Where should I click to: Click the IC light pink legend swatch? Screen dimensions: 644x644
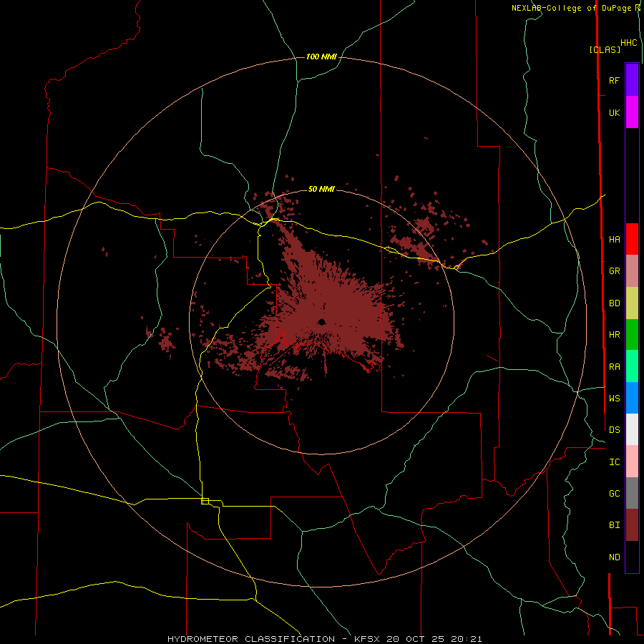(632, 462)
